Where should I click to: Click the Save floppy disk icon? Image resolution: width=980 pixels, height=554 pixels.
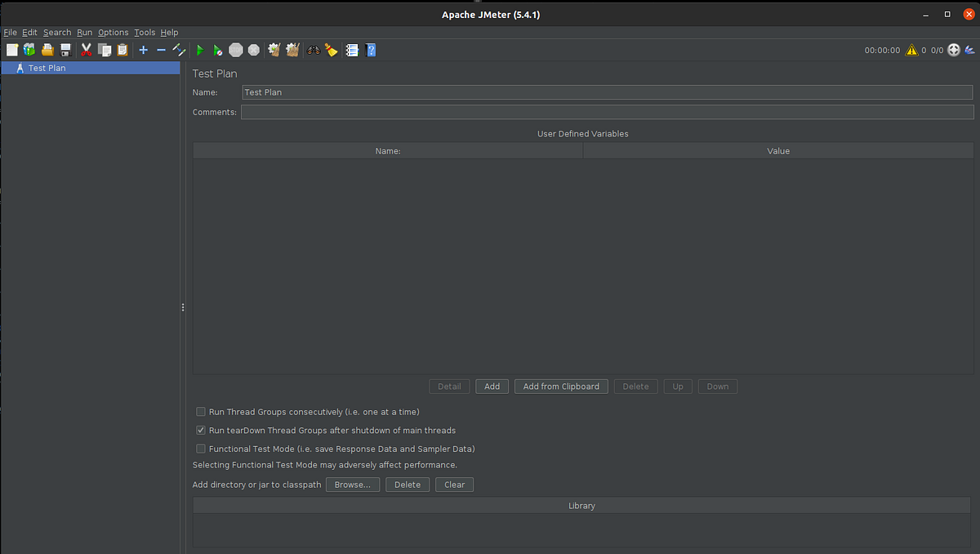pos(65,50)
